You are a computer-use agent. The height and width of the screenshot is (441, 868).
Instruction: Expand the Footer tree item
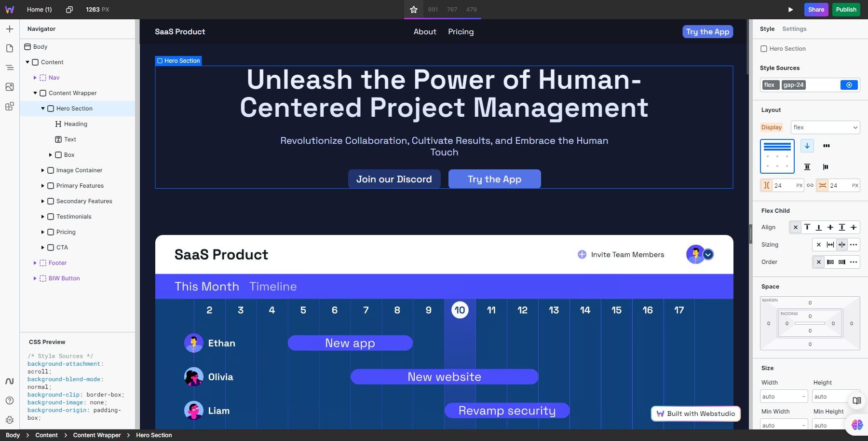[x=35, y=262]
